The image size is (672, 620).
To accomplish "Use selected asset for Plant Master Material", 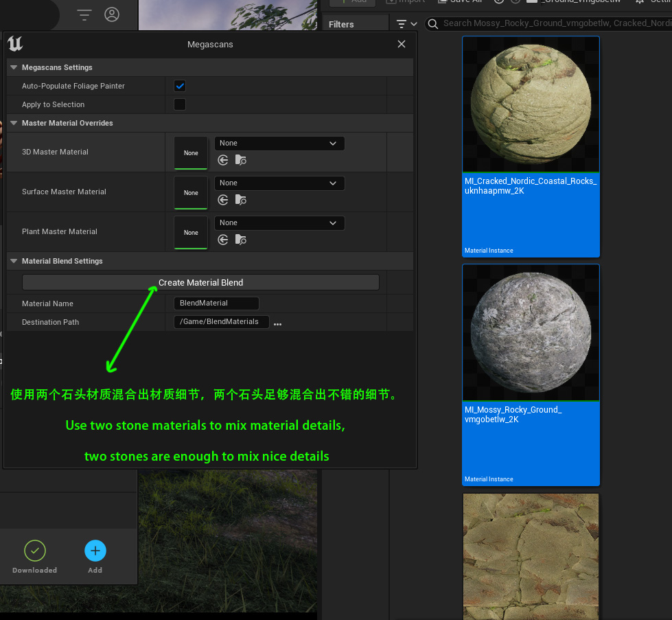I will point(223,239).
